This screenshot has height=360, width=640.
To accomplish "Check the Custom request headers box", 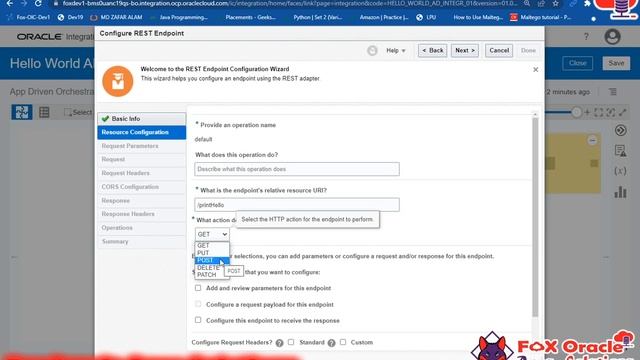I will [x=343, y=342].
